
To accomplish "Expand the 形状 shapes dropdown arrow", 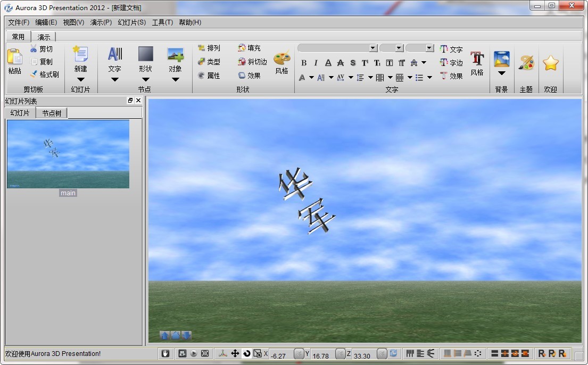I will coord(145,79).
